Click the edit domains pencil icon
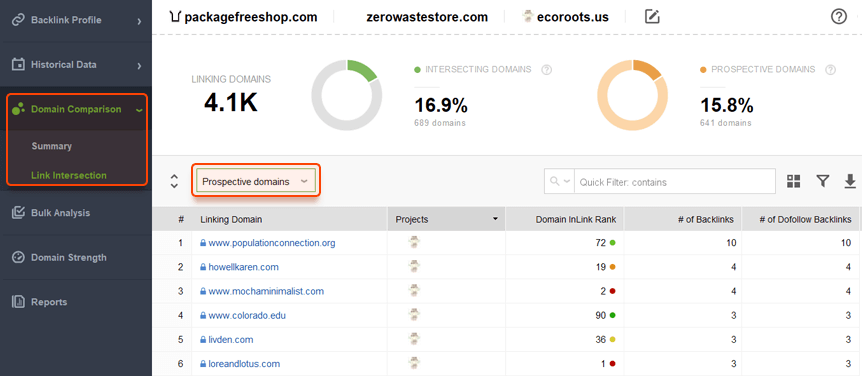 [x=652, y=17]
